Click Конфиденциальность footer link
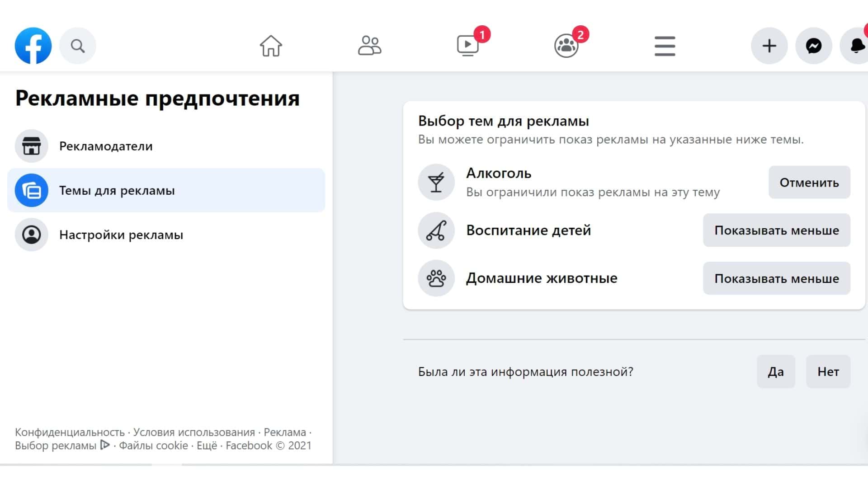 pyautogui.click(x=70, y=432)
